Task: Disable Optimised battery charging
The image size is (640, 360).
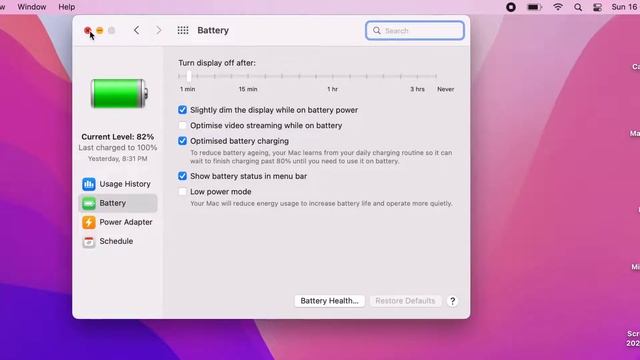Action: click(x=182, y=141)
